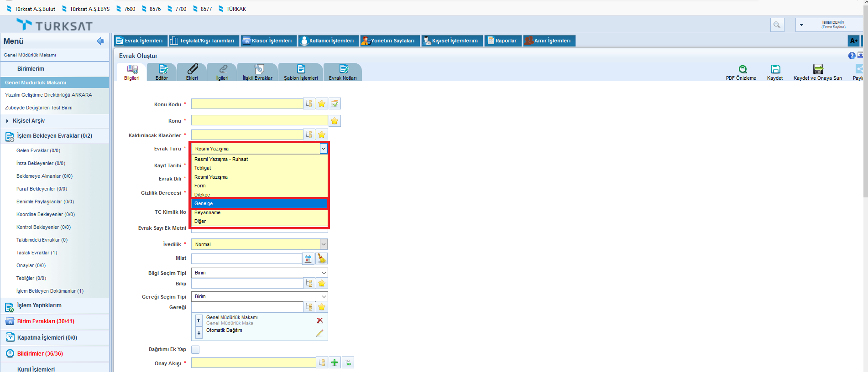868x372 pixels.
Task: Open the Raporlar menu
Action: [502, 41]
